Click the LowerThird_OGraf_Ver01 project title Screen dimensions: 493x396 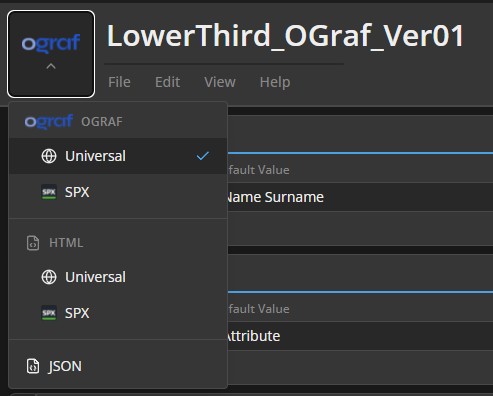point(285,36)
